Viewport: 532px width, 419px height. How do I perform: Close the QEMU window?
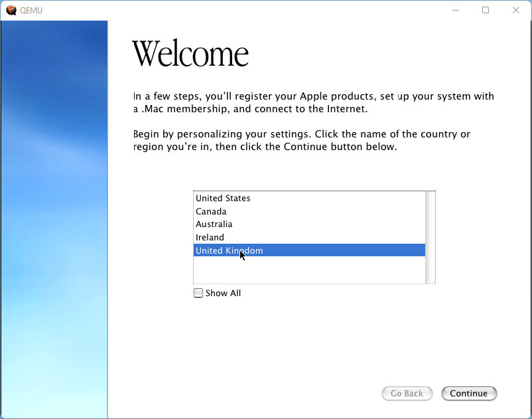(516, 10)
